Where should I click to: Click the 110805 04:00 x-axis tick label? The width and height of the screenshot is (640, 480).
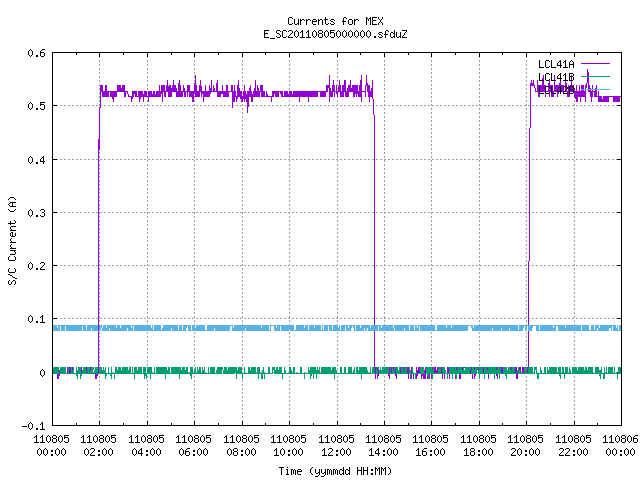pyautogui.click(x=146, y=445)
